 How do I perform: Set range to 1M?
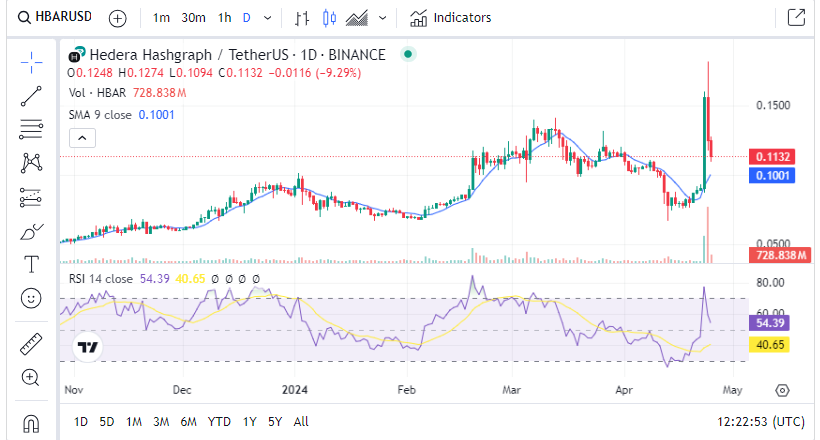click(134, 422)
